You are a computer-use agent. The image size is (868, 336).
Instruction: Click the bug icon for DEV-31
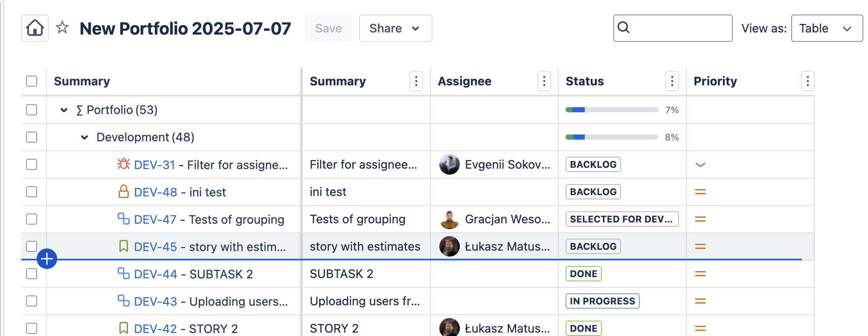pyautogui.click(x=124, y=164)
